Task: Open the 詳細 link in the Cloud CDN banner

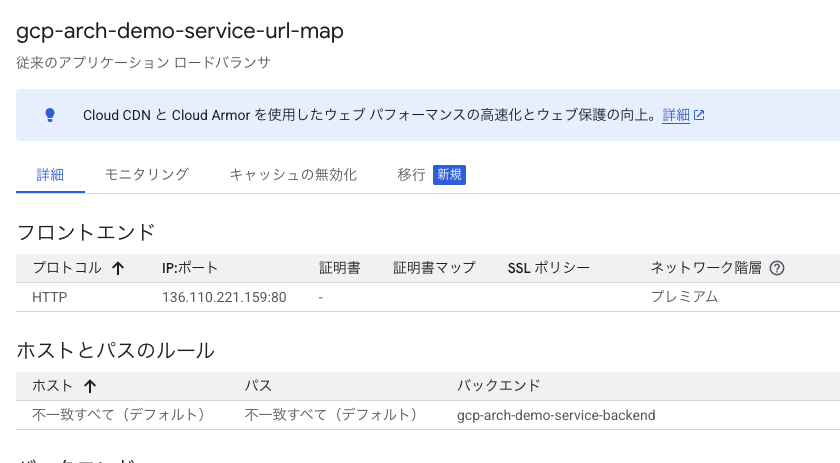Action: coord(676,115)
